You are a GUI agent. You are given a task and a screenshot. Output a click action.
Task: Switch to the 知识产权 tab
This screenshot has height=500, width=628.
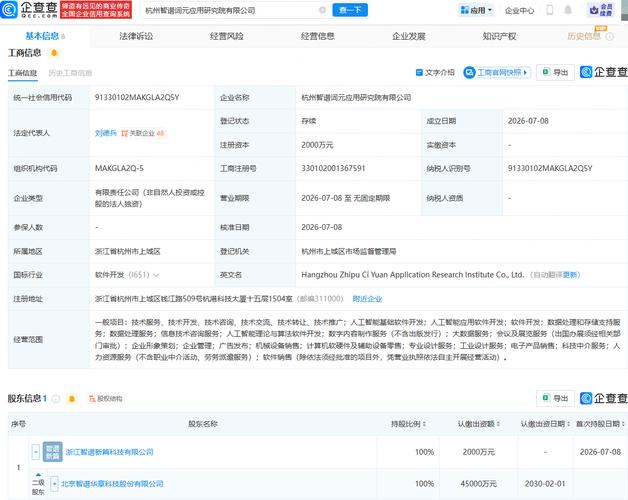pyautogui.click(x=499, y=36)
